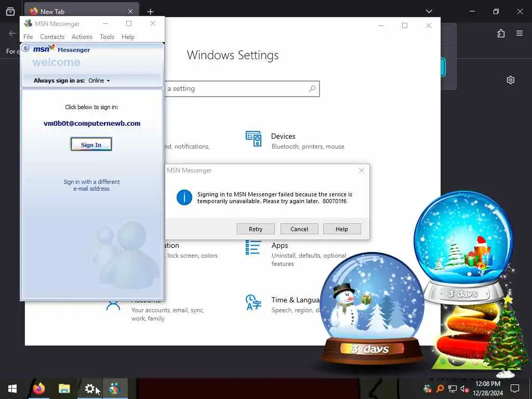Click the Devices settings label
This screenshot has height=399, width=532.
tap(283, 137)
